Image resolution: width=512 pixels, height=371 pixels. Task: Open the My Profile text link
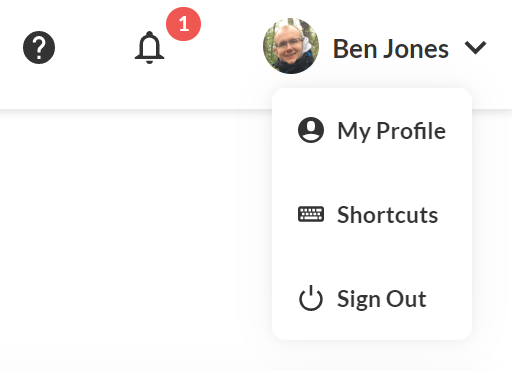point(391,131)
